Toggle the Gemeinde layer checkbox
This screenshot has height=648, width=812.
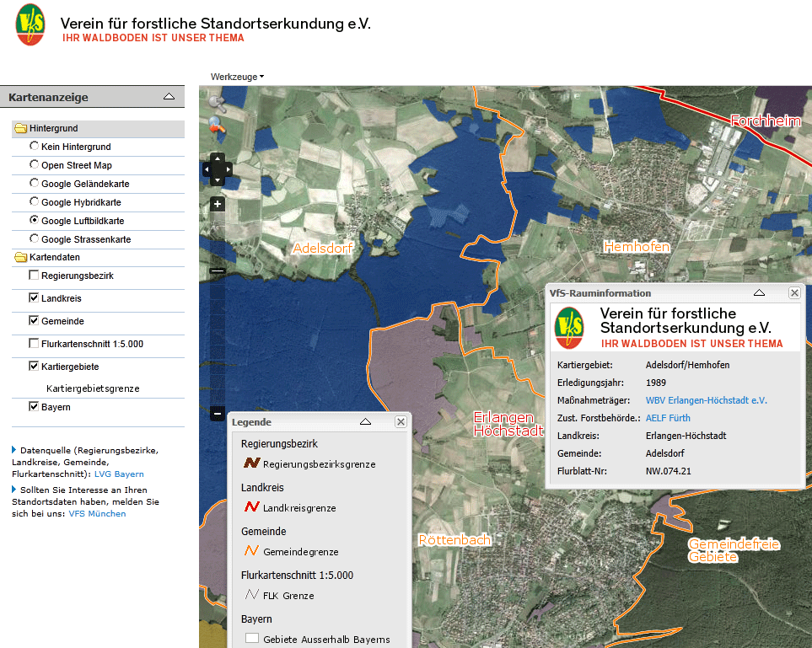[x=34, y=320]
